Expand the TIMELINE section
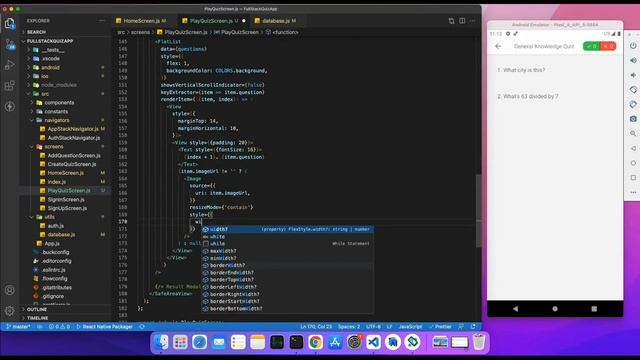 pyautogui.click(x=66, y=318)
